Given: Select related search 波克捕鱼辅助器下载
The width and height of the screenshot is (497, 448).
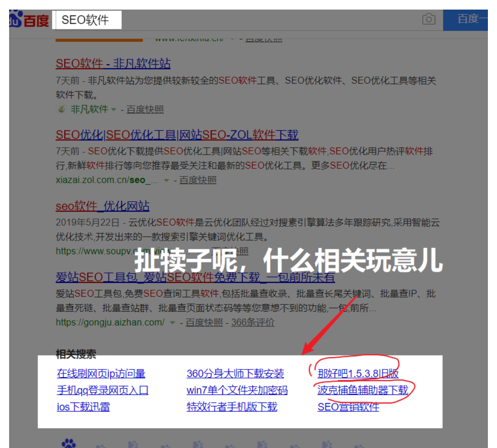Looking at the screenshot, I should [x=363, y=390].
